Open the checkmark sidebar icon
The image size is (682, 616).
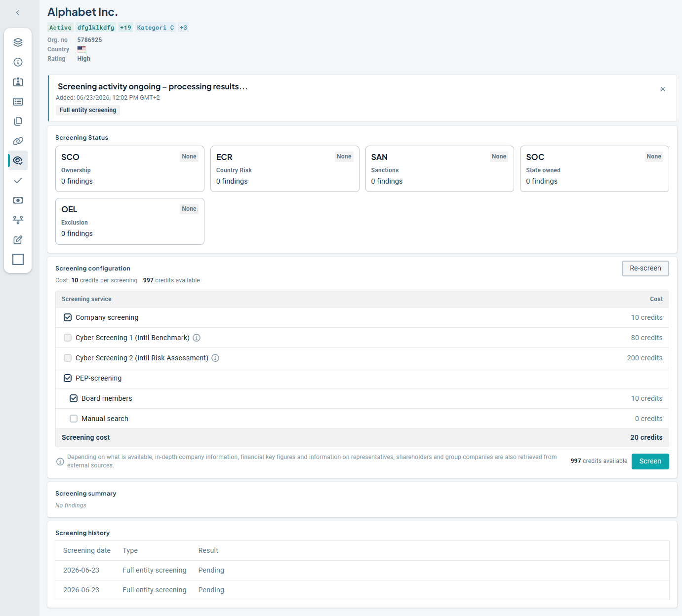(x=18, y=181)
